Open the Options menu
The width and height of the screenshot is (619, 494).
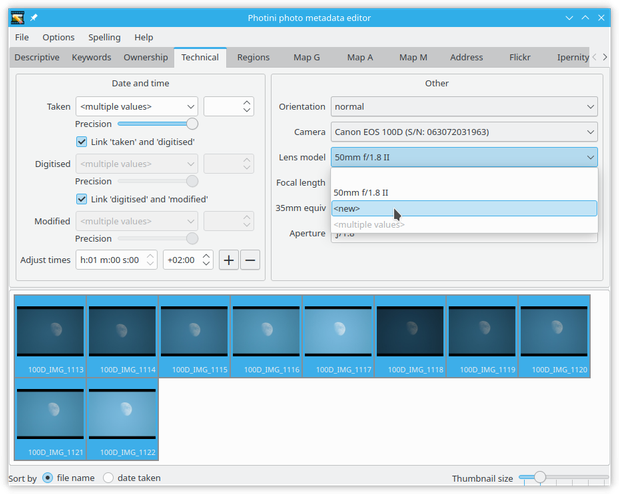point(58,37)
